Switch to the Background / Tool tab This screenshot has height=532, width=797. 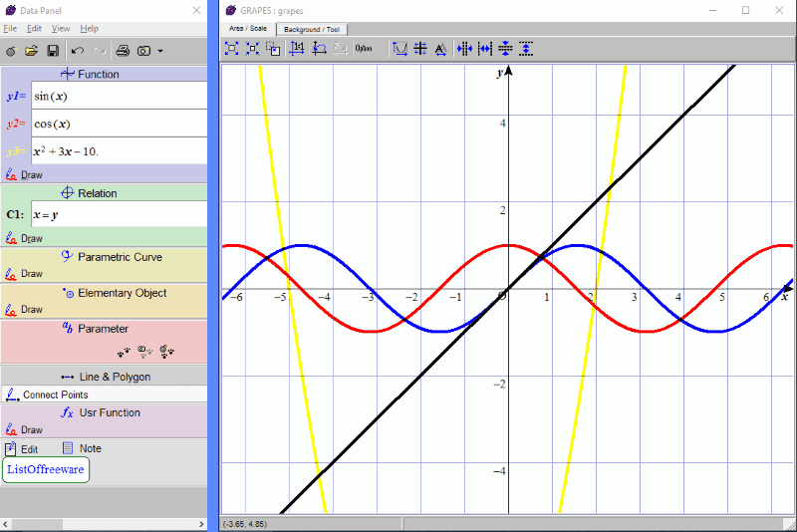311,29
